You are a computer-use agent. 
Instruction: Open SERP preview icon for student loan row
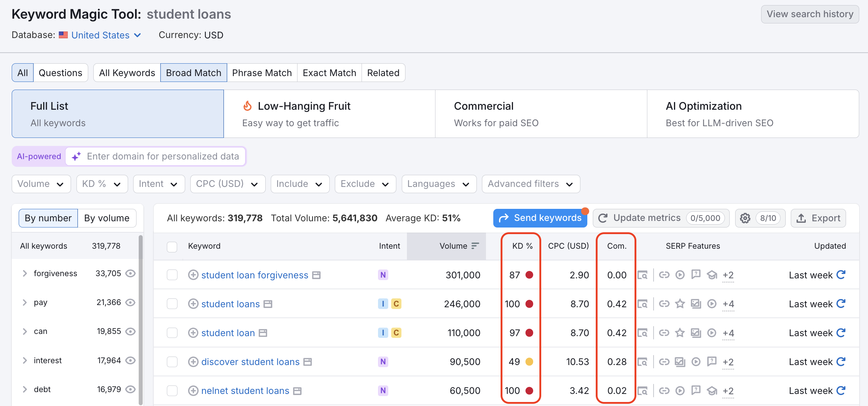[643, 333]
